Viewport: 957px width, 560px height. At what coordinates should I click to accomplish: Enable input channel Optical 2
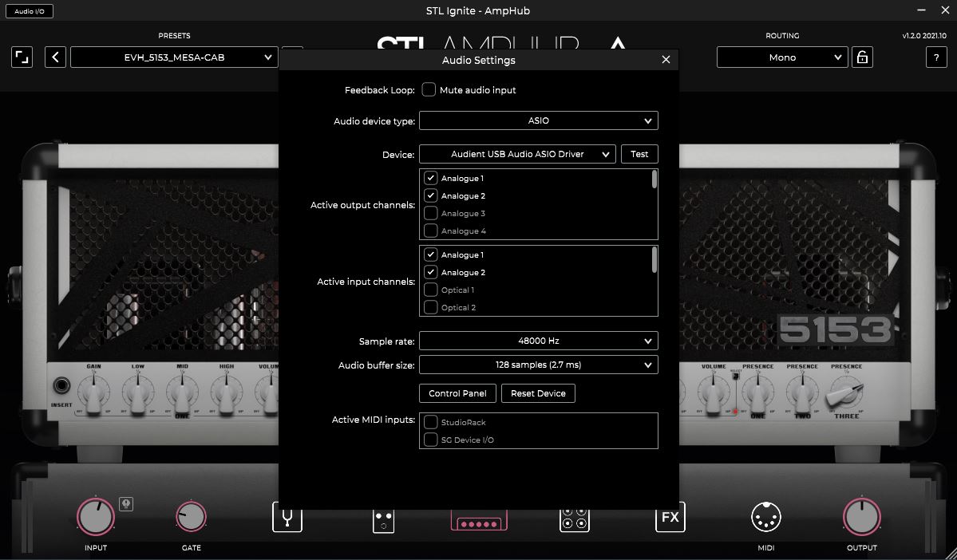click(430, 308)
